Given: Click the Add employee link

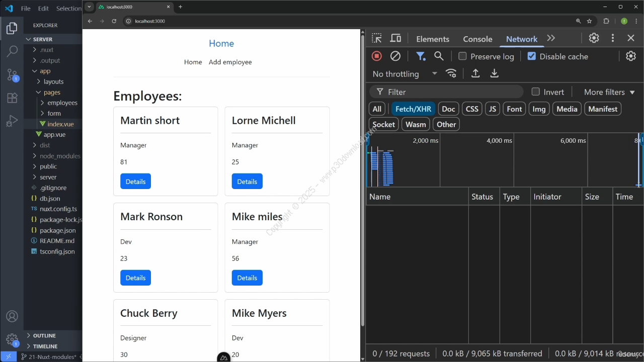Looking at the screenshot, I should click(x=230, y=62).
